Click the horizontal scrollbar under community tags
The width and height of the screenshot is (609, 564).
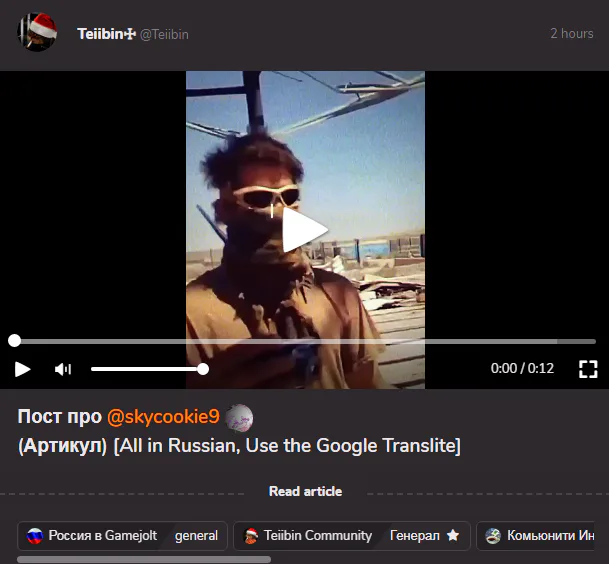[144, 560]
